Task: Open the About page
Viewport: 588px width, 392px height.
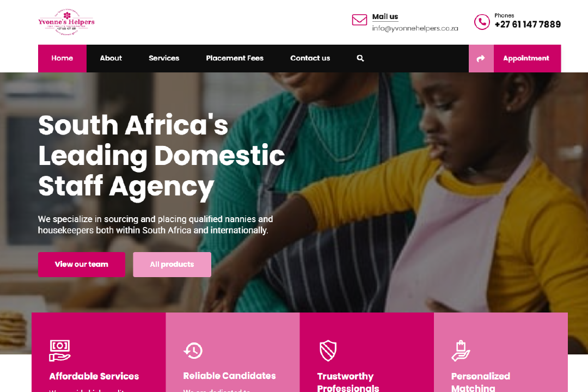Action: [111, 58]
